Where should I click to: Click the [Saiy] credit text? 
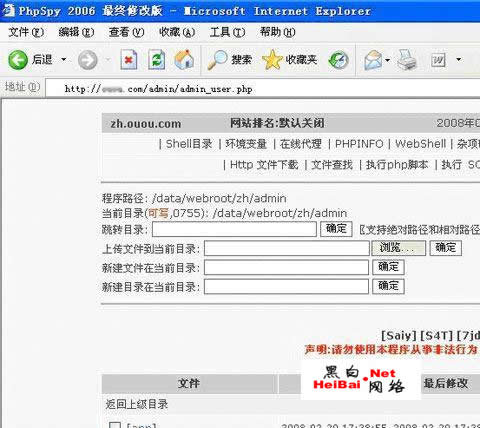[x=399, y=335]
